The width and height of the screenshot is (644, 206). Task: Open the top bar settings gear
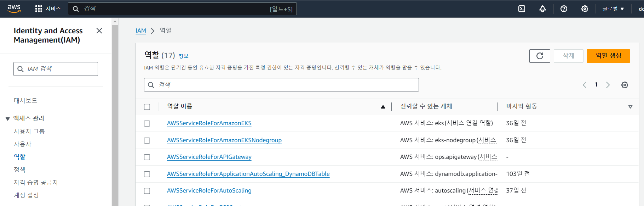pos(585,9)
